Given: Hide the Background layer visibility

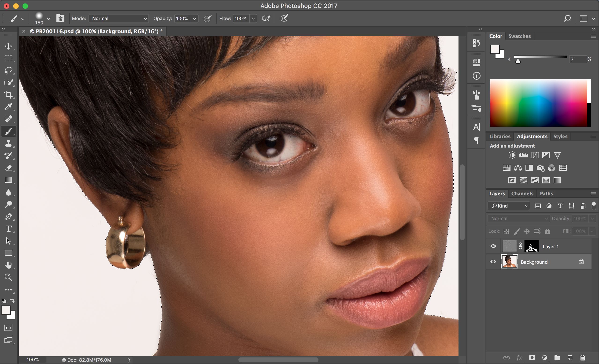Looking at the screenshot, I should tap(493, 262).
